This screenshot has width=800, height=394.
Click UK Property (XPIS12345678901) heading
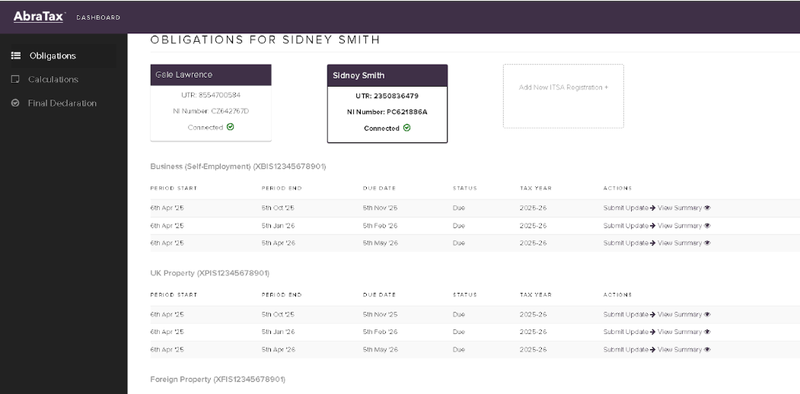tap(210, 273)
